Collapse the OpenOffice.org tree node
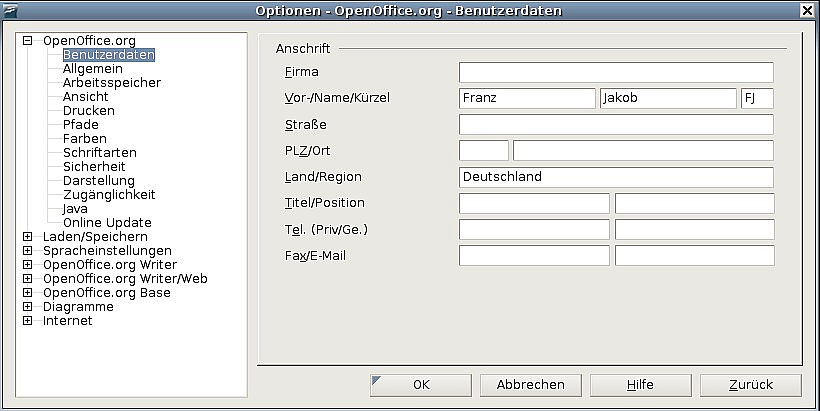 (x=28, y=41)
